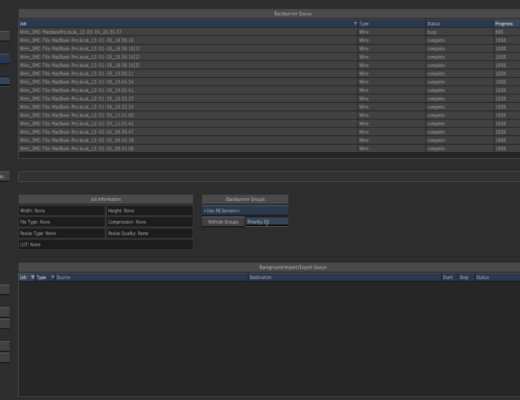Click the LUT: None field
Screen dimensions: 520x400
pyautogui.click(x=106, y=245)
